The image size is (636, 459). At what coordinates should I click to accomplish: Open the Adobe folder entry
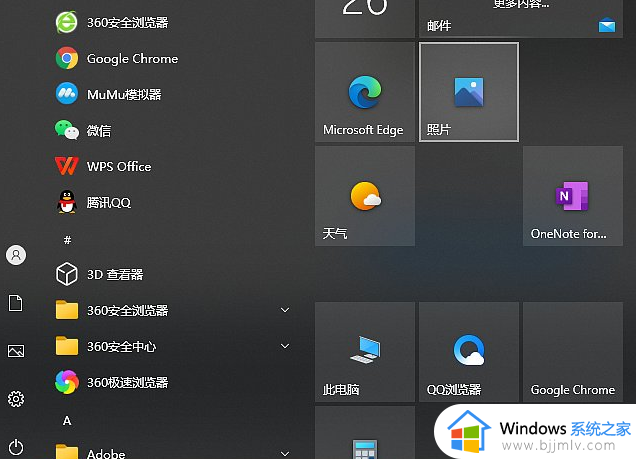click(x=172, y=450)
